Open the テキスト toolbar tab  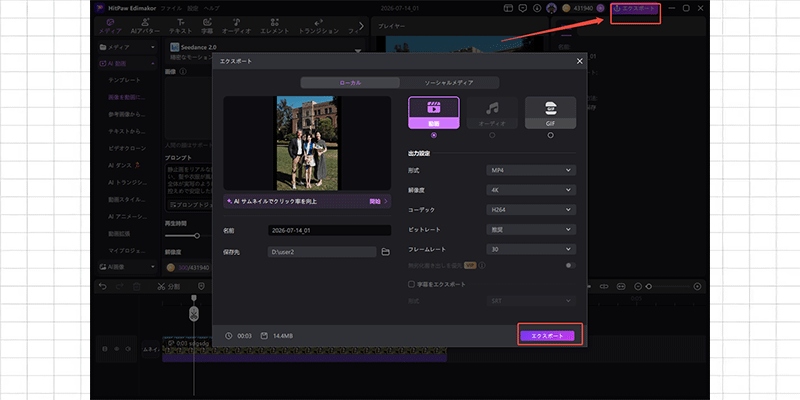pyautogui.click(x=181, y=27)
